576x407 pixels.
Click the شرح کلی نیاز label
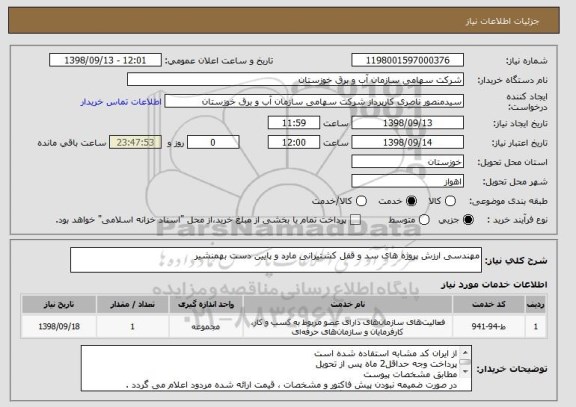(x=516, y=260)
